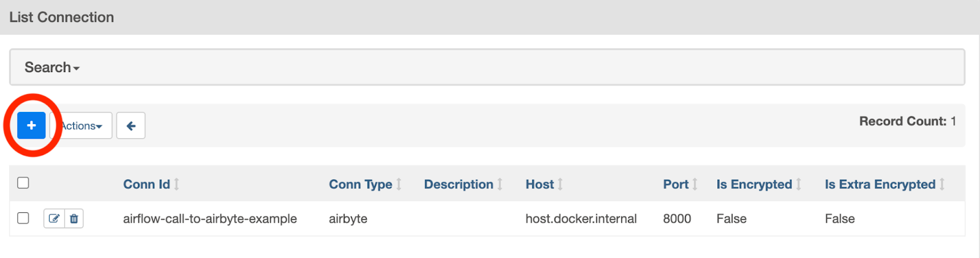Edit the airflow-call-to-airbyte-example record

tap(54, 218)
